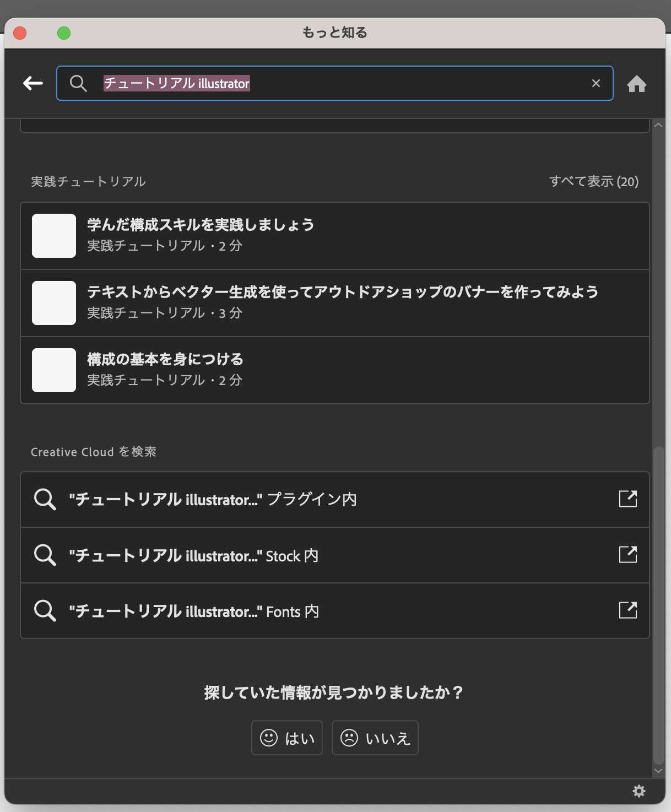Click the magnifier beside the Fonts suggestion
The height and width of the screenshot is (812, 671).
[45, 610]
